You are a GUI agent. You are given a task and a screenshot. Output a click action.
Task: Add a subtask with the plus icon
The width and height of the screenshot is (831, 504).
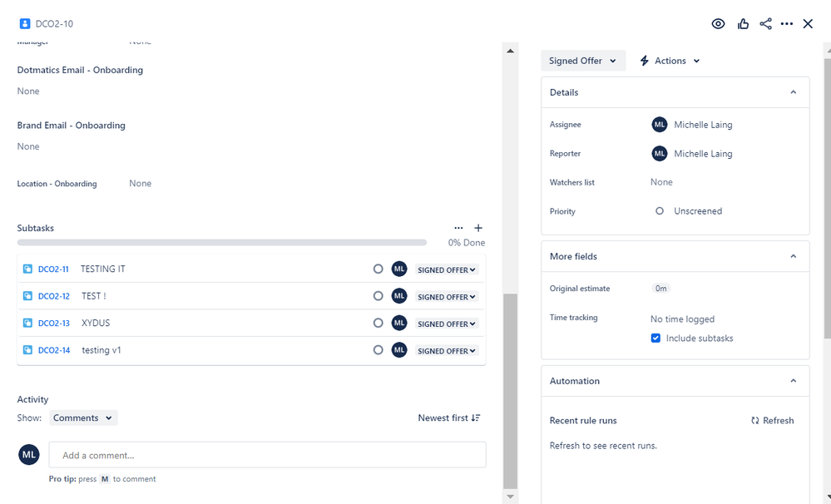478,228
